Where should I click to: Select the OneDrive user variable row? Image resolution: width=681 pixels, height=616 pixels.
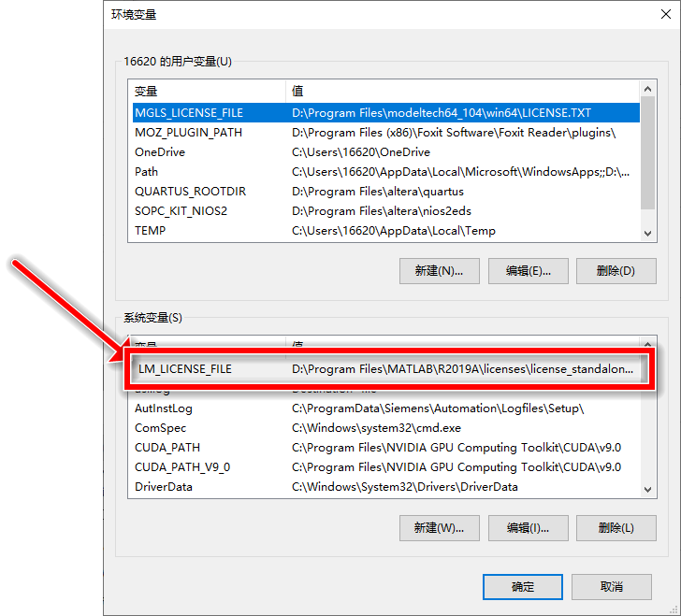[385, 152]
